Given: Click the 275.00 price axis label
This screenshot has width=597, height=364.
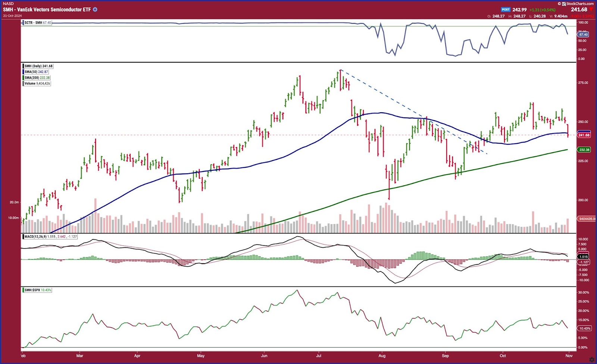Looking at the screenshot, I should pos(583,83).
